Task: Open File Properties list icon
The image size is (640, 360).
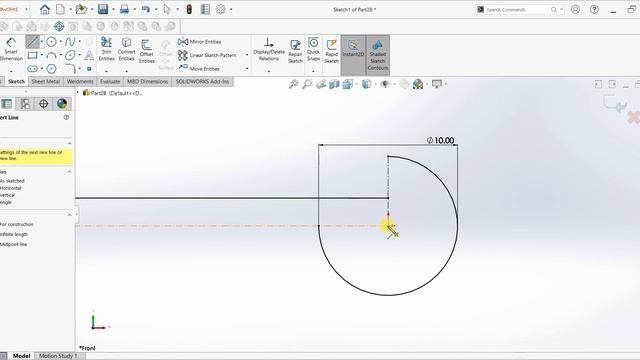Action: click(x=205, y=9)
